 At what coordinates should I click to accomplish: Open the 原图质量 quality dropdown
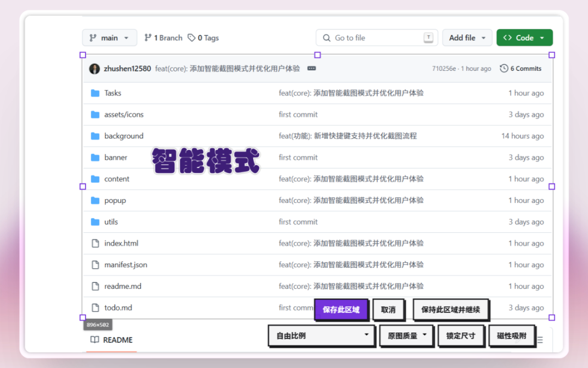coord(407,336)
